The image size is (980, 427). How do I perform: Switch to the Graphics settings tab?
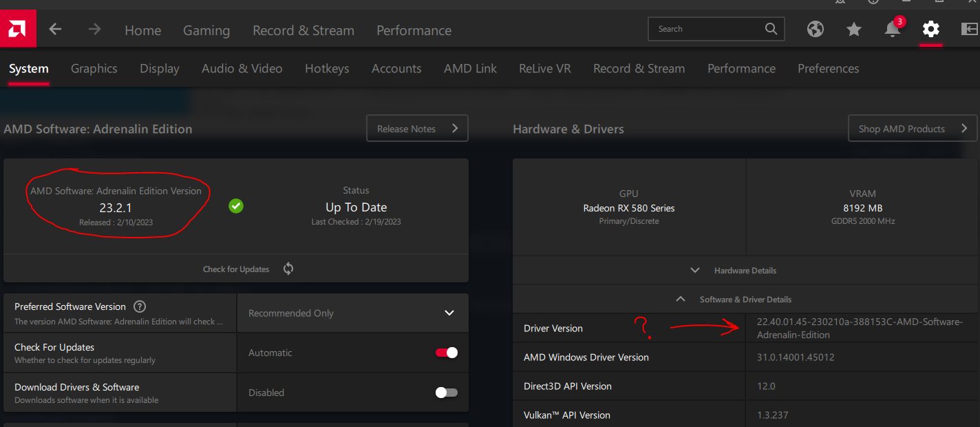(x=94, y=68)
